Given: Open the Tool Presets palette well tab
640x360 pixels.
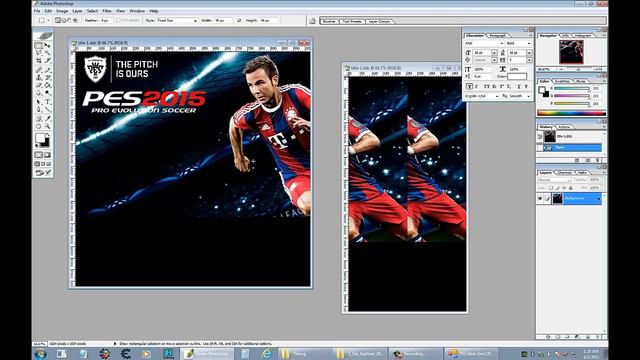Looking at the screenshot, I should click(352, 21).
